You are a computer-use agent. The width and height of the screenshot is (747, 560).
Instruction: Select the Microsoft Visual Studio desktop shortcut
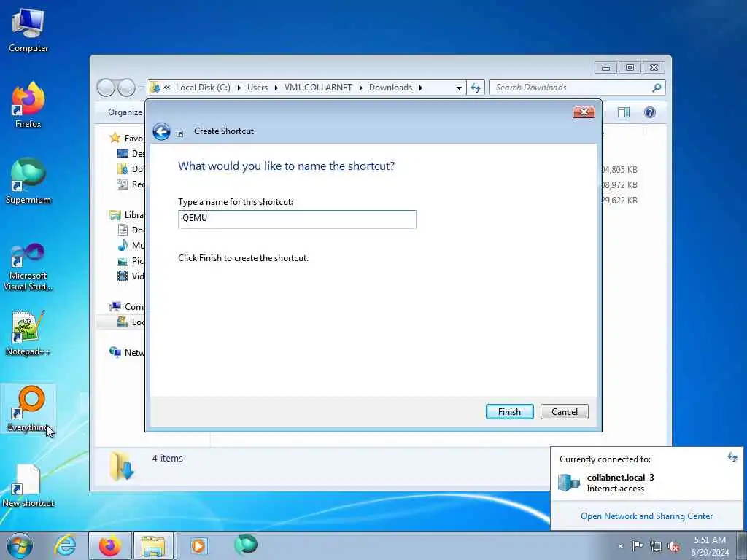tap(28, 267)
